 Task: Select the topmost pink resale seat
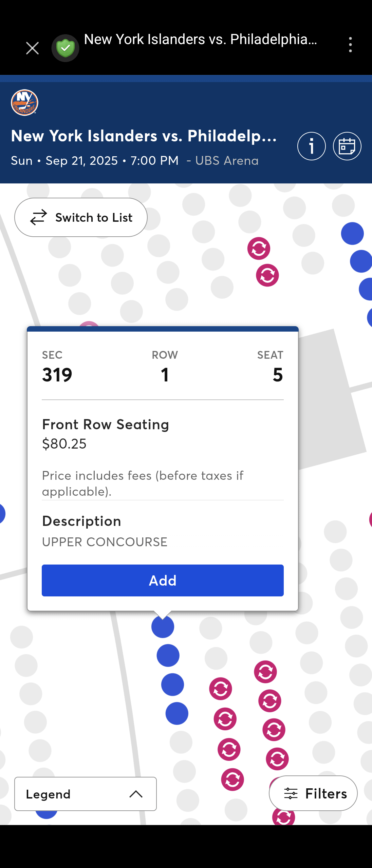click(x=259, y=249)
